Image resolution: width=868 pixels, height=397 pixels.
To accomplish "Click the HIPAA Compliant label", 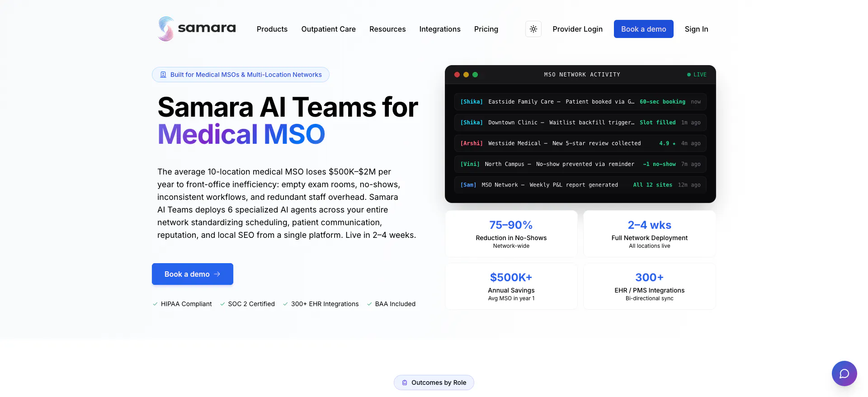I will pyautogui.click(x=186, y=304).
